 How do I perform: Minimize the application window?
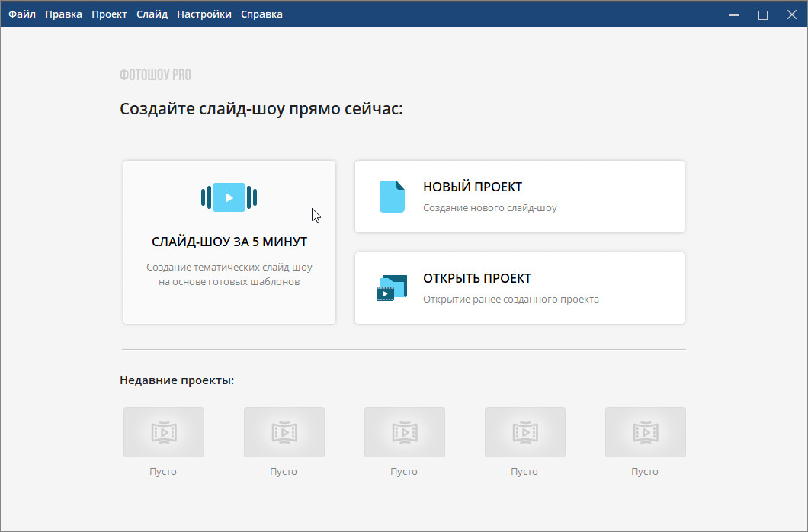733,14
